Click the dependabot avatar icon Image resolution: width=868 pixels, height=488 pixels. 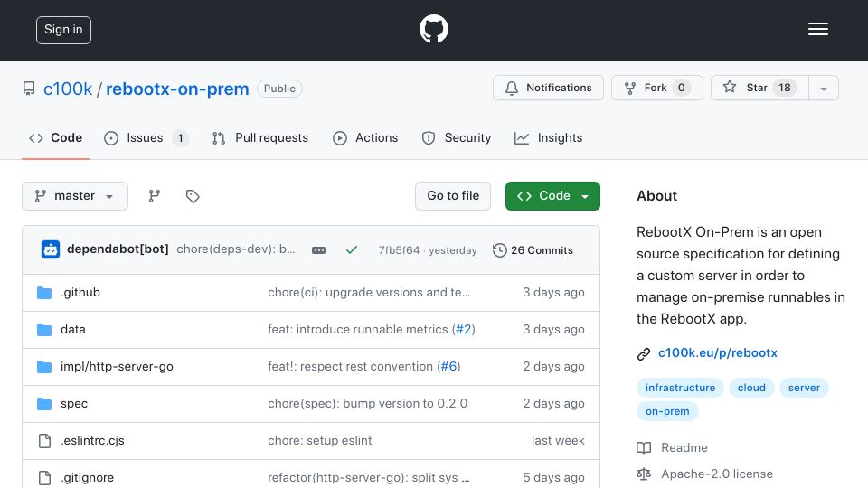(x=51, y=249)
